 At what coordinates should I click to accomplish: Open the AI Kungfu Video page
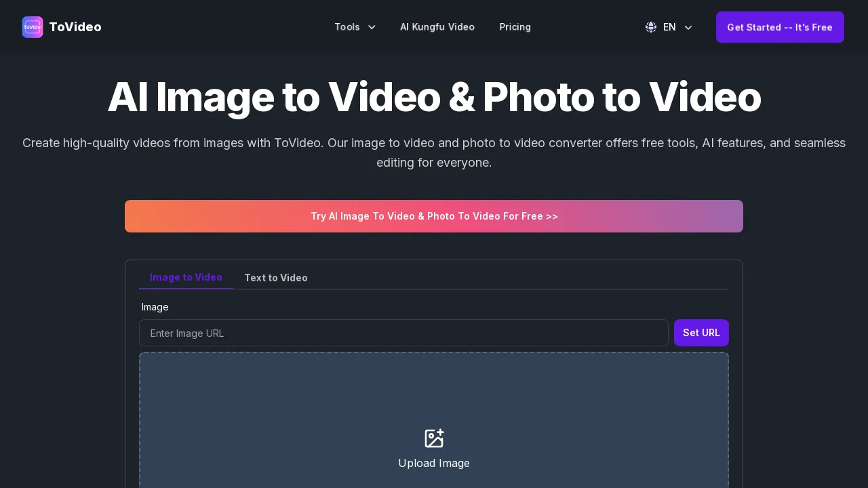437,27
